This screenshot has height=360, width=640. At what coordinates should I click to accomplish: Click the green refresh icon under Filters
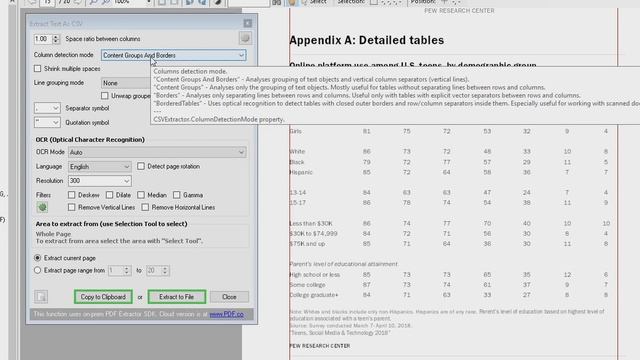click(42, 207)
